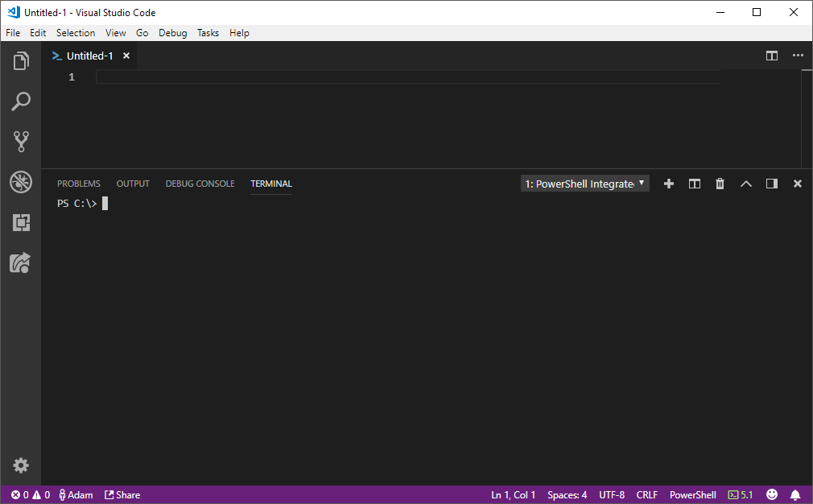Open the Source Control view
Viewport: 813px width, 504px height.
pos(21,142)
